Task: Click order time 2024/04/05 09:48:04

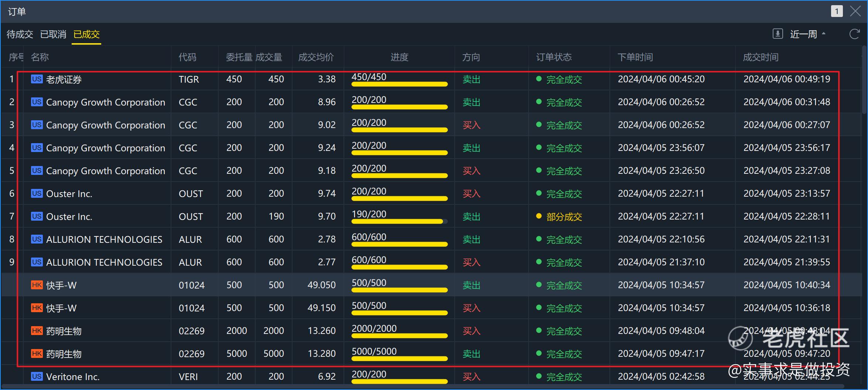Action: [661, 331]
